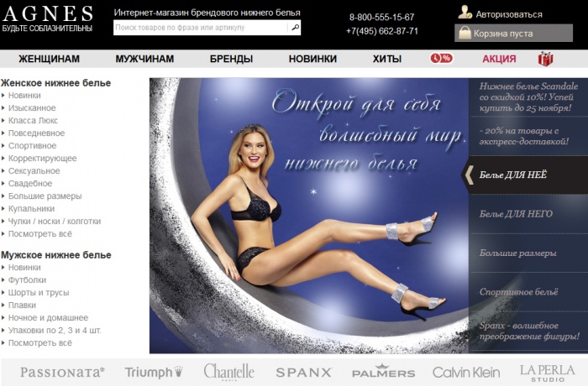The width and height of the screenshot is (588, 386).
Task: Open the Корзина пуста cart button
Action: coord(513,33)
